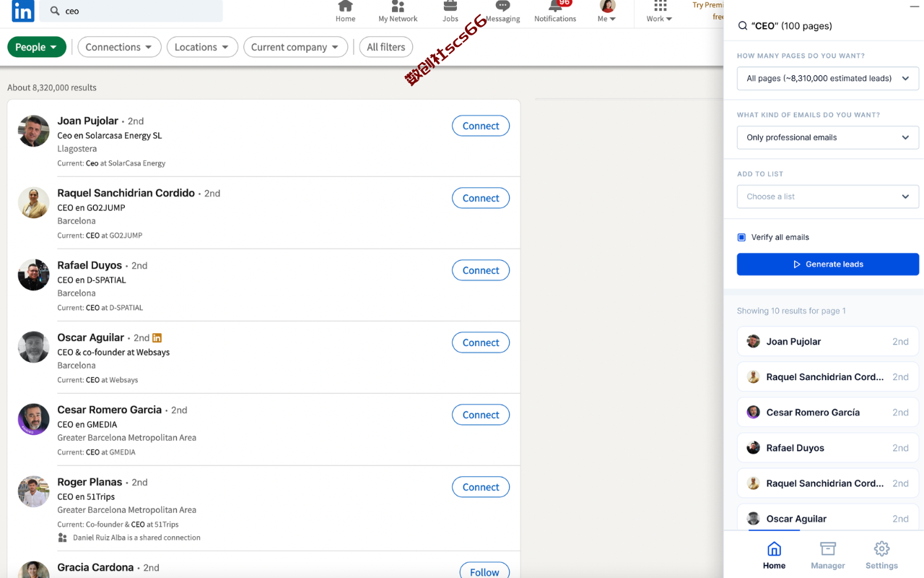Click Oscar Aguilar's LinkedIn premium badge icon
924x578 pixels.
157,337
